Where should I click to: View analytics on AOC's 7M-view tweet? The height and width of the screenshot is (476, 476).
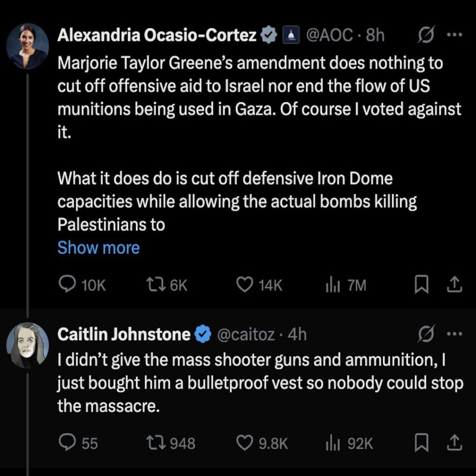point(331,284)
